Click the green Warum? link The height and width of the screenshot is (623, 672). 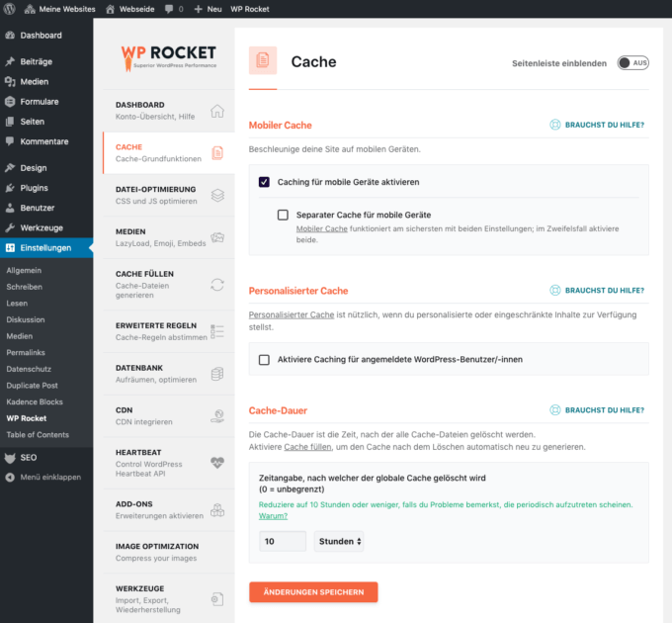(x=273, y=516)
